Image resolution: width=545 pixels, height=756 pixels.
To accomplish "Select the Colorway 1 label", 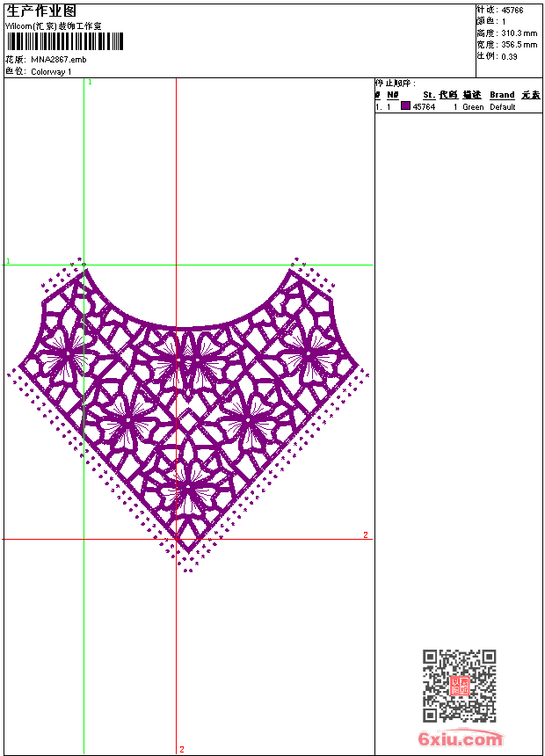I will (51, 71).
